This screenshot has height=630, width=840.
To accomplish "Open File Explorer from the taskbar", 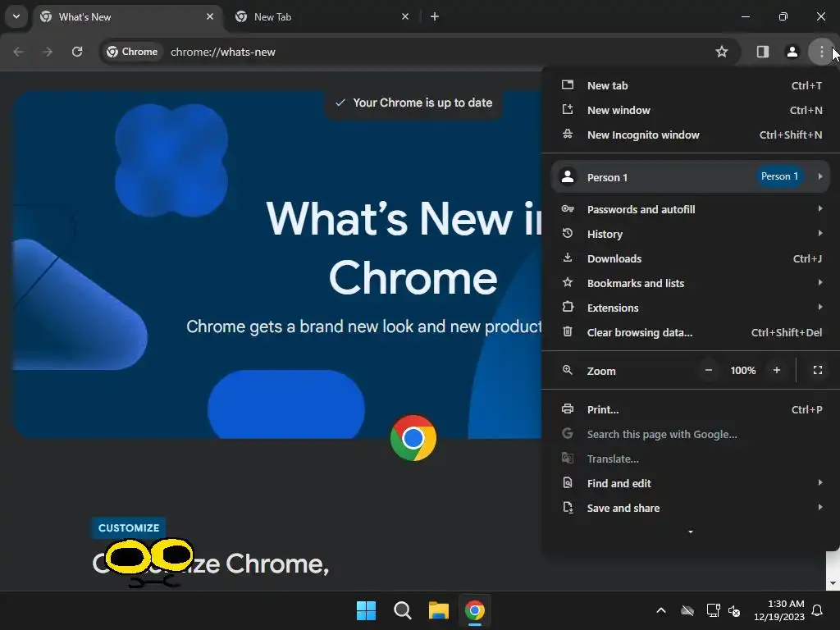I will (x=438, y=610).
